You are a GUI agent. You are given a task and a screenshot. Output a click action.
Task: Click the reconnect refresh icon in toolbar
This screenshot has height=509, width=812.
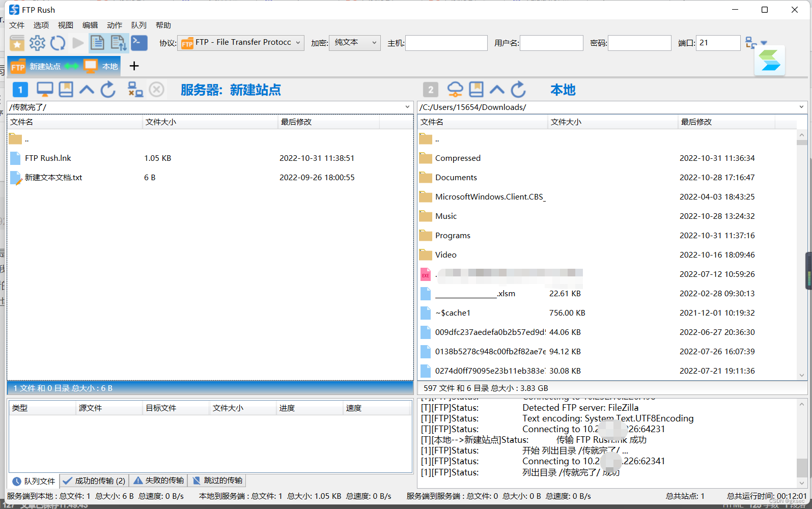(x=58, y=43)
